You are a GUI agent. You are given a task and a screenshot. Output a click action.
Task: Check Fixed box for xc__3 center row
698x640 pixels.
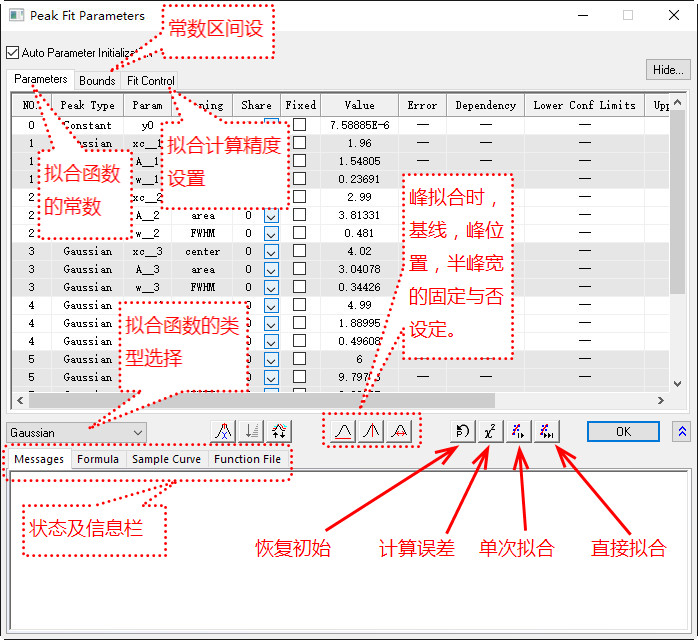(300, 251)
